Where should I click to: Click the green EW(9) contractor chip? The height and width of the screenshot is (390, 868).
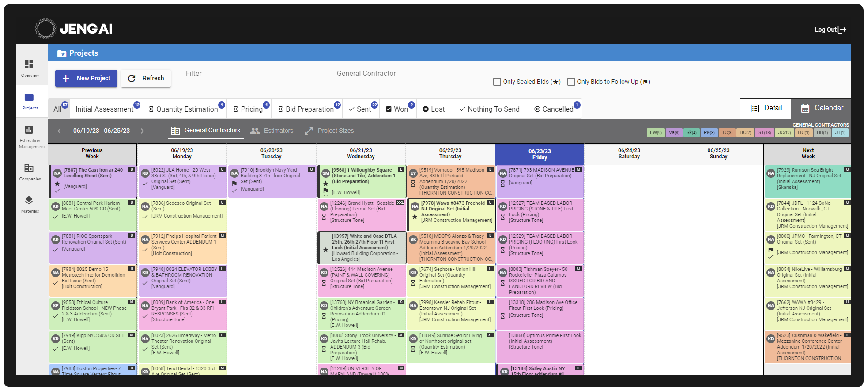click(x=656, y=133)
